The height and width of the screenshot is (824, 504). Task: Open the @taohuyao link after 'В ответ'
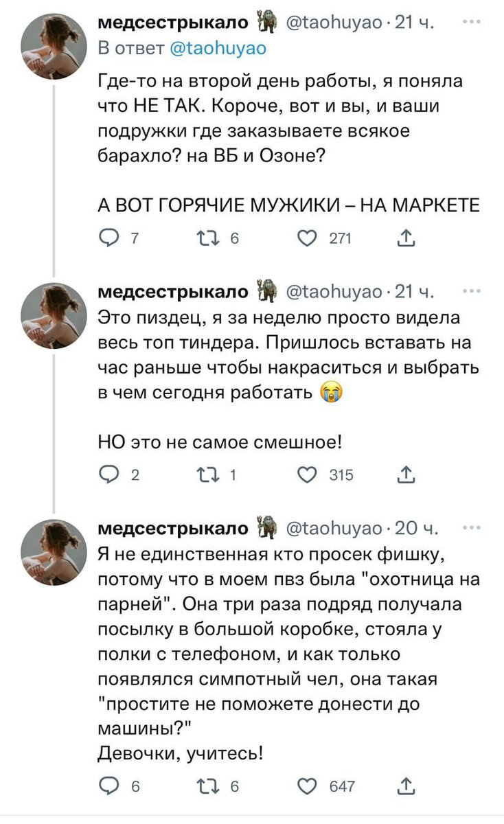[x=217, y=48]
